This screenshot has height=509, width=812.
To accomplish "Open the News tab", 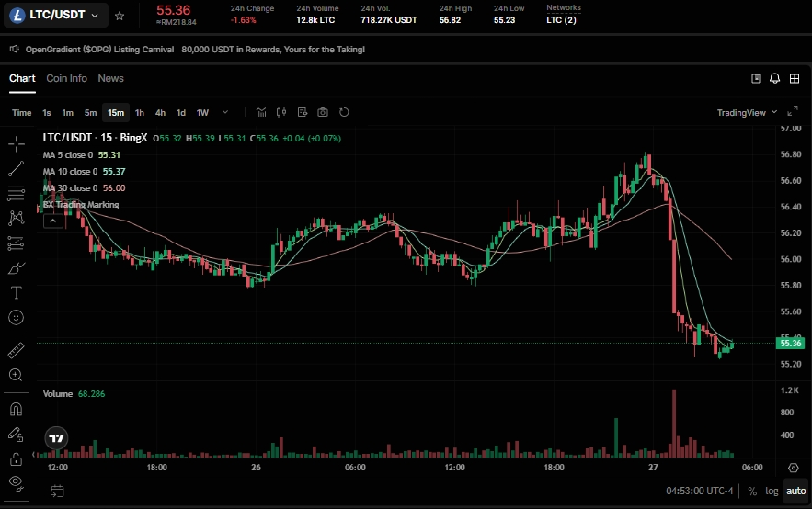I will pos(110,79).
